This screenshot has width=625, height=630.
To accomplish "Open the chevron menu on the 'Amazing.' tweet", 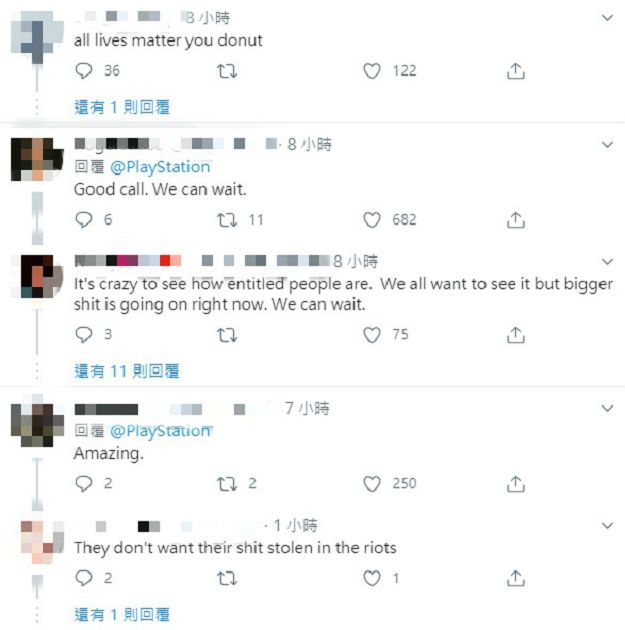I will point(607,409).
